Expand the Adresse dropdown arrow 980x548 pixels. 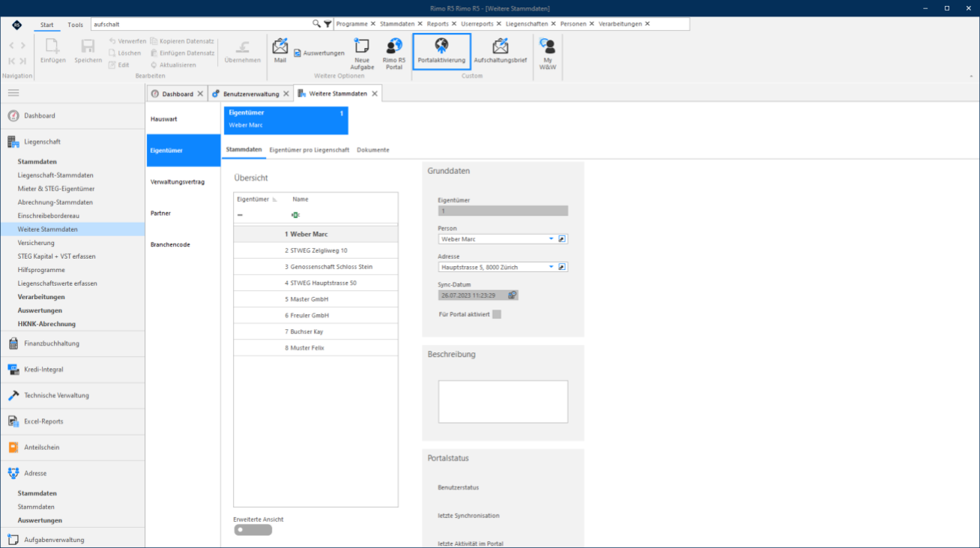click(551, 267)
